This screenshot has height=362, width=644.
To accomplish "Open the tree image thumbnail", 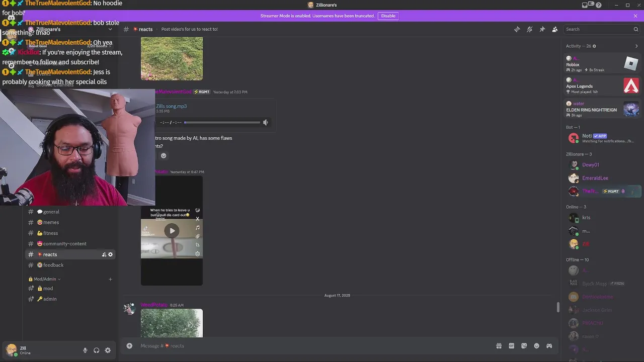I will tap(172, 323).
